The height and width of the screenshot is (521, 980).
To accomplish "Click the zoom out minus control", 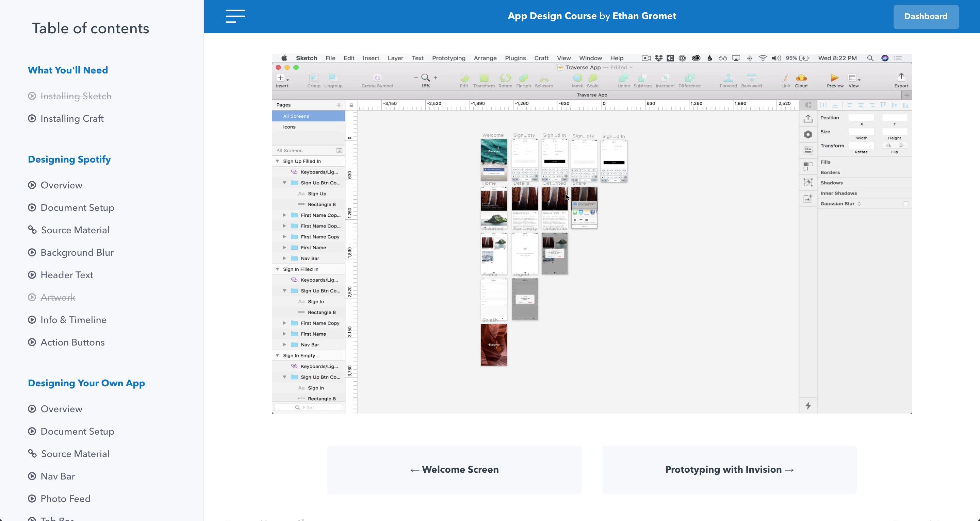I will point(415,77).
